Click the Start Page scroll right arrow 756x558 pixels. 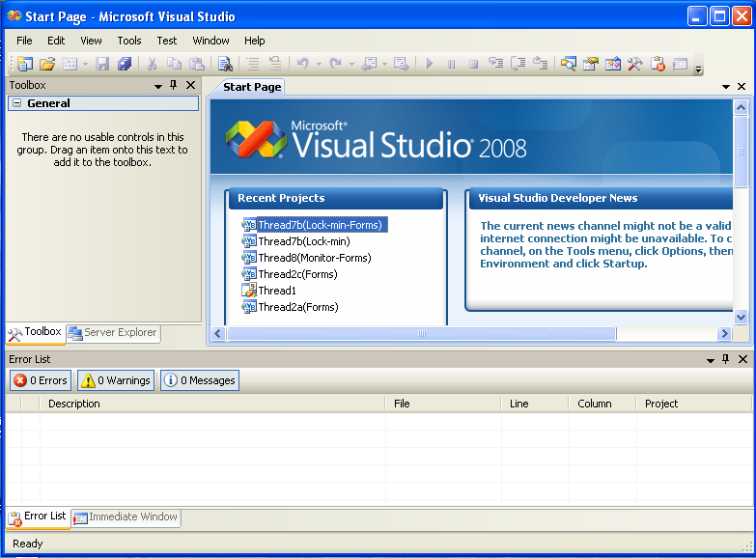point(724,334)
